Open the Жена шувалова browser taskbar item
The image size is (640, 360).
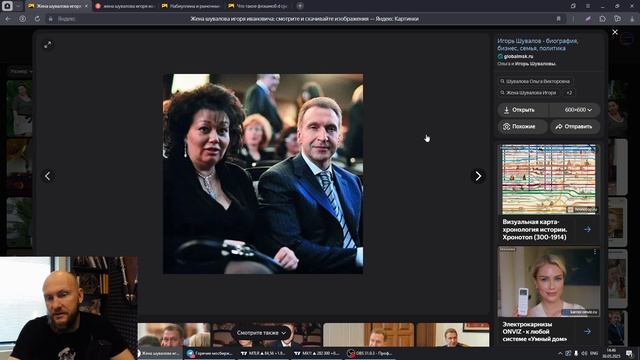point(160,353)
